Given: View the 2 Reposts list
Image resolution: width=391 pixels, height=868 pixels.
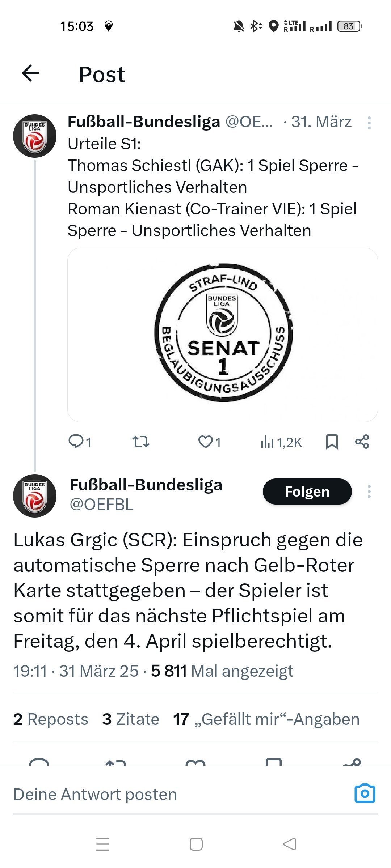Looking at the screenshot, I should 51,719.
